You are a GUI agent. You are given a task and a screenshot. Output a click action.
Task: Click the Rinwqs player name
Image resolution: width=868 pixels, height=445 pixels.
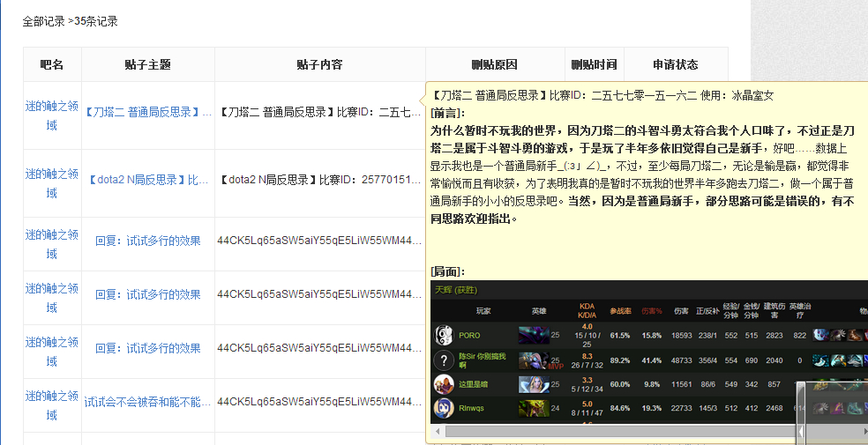coord(471,408)
